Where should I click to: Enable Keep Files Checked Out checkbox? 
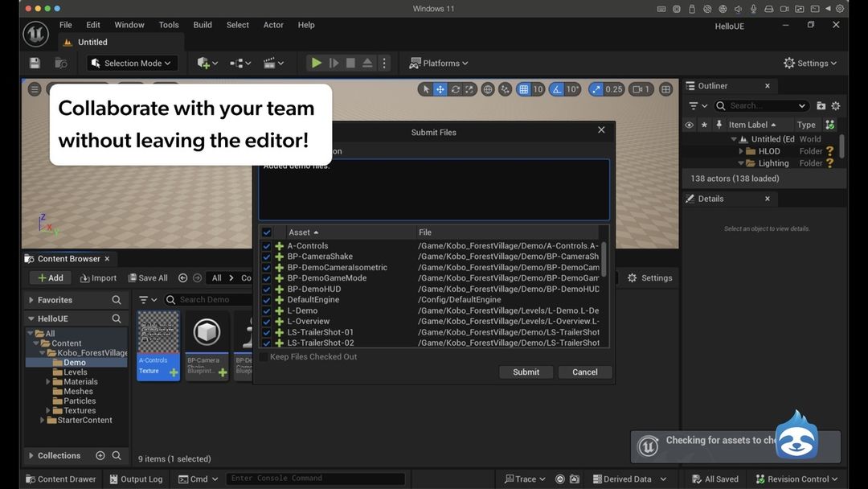point(264,356)
